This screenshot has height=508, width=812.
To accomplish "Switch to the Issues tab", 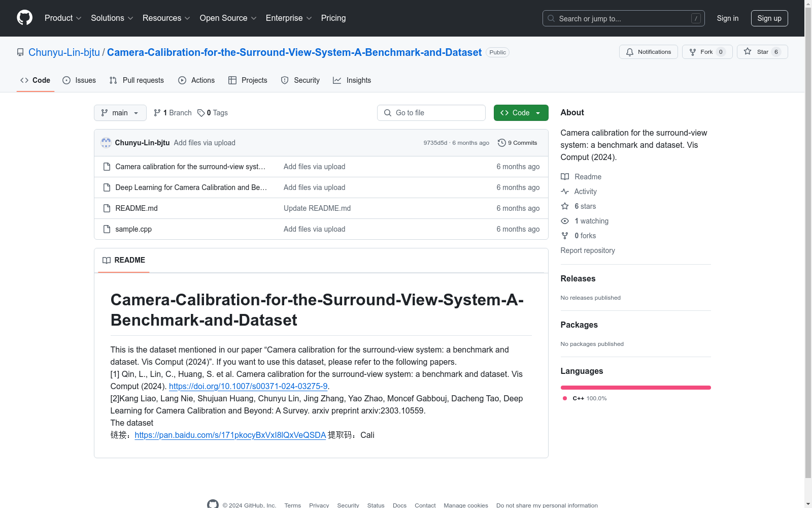I will click(79, 80).
